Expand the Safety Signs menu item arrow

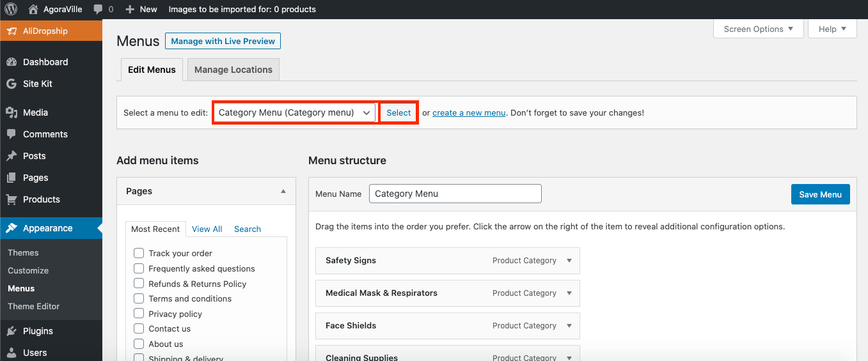569,261
